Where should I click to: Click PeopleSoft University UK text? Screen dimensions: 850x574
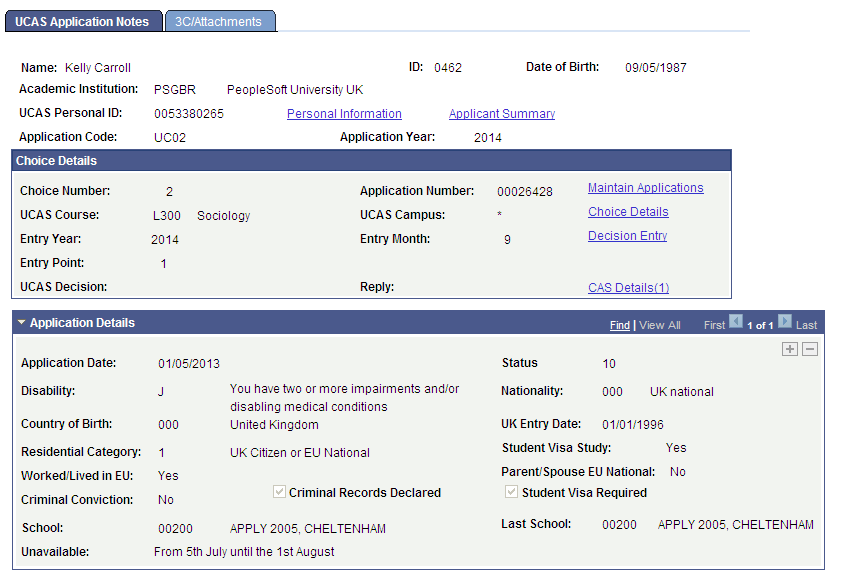coord(295,90)
